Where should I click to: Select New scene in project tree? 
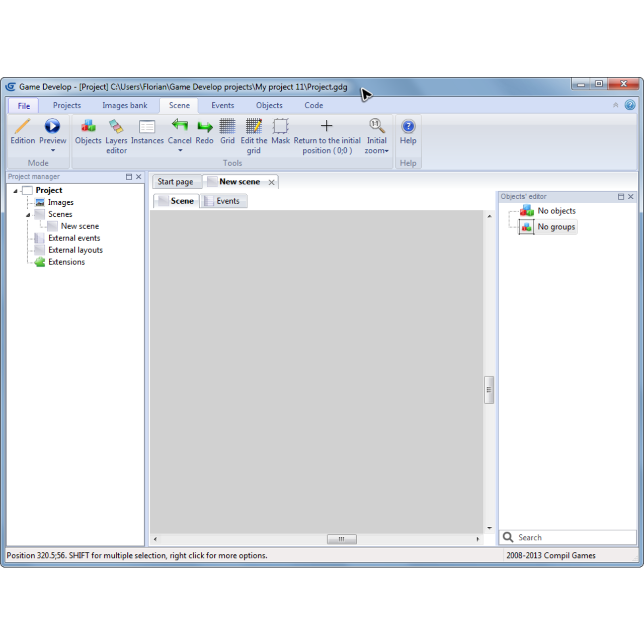click(x=80, y=226)
